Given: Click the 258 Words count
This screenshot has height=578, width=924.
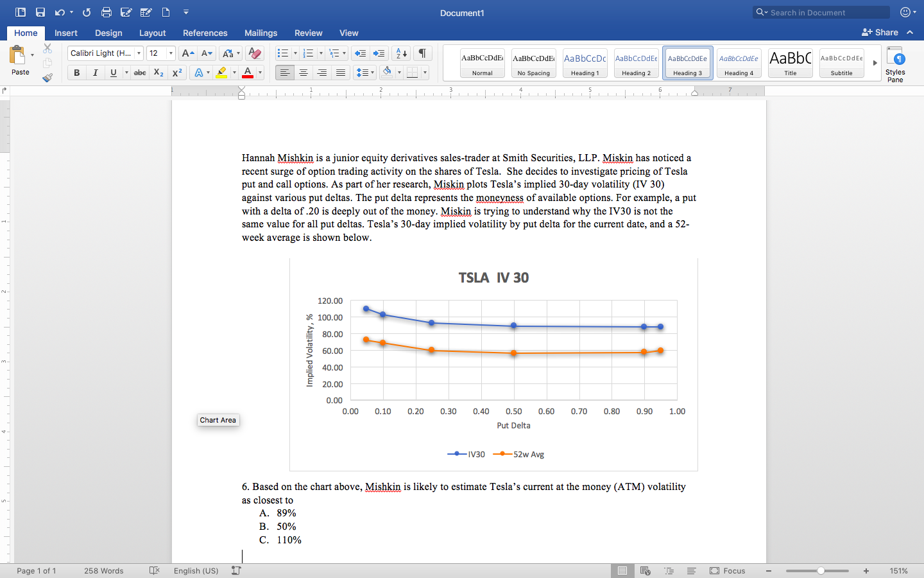Looking at the screenshot, I should pos(103,570).
